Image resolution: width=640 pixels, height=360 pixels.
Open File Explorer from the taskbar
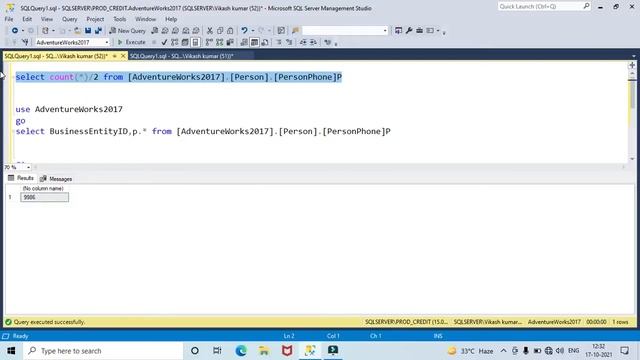point(264,351)
